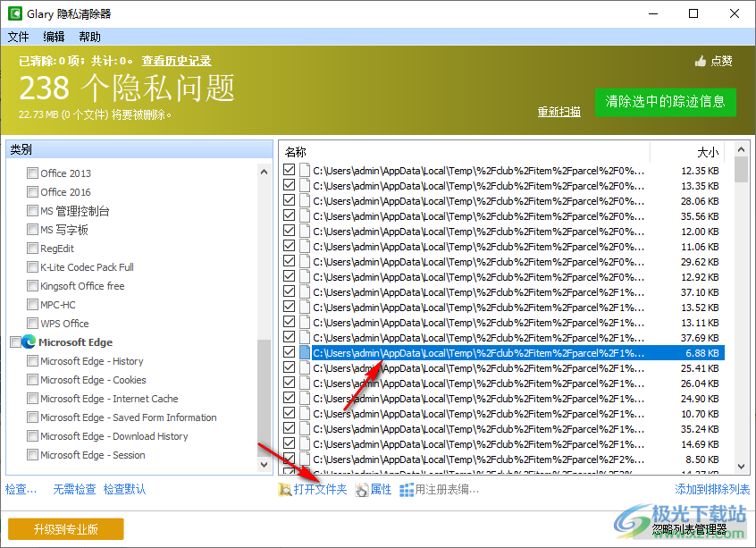Select Microsoft Edge - Download History item
756x548 pixels.
(x=113, y=436)
